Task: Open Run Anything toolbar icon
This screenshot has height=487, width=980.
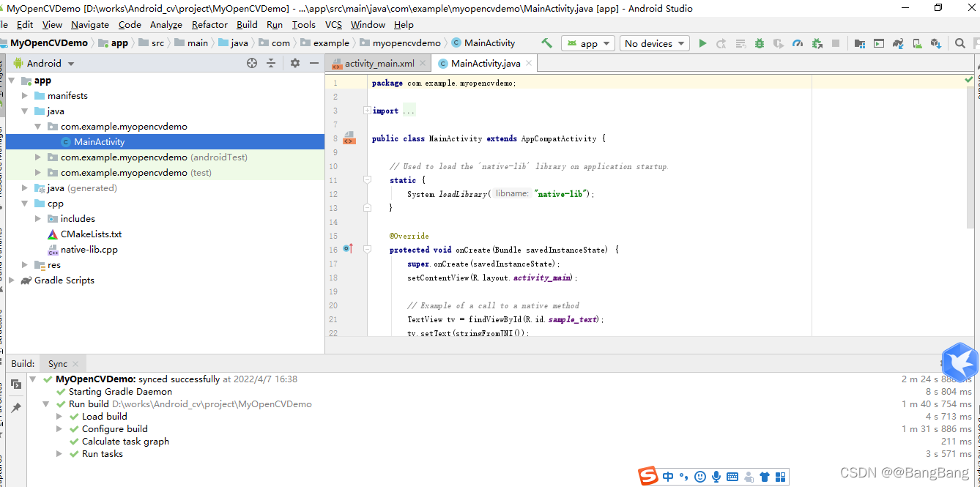Action: tap(879, 43)
